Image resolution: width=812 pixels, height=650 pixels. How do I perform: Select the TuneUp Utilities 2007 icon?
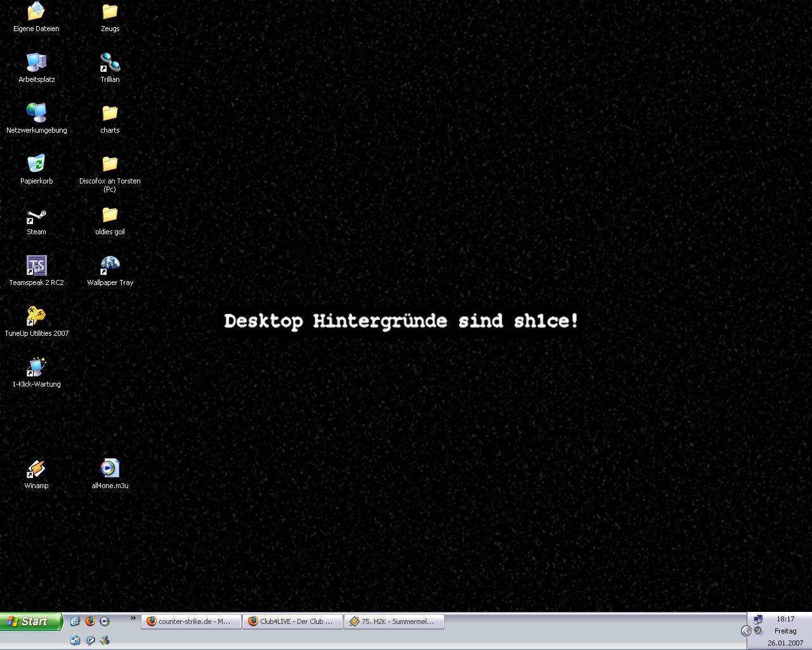coord(36,317)
